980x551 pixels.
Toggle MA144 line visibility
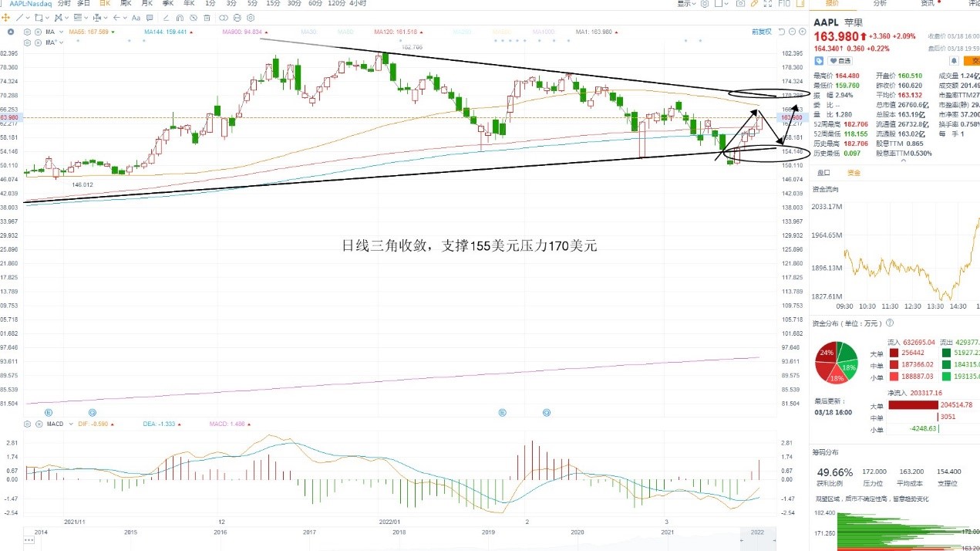(x=164, y=32)
